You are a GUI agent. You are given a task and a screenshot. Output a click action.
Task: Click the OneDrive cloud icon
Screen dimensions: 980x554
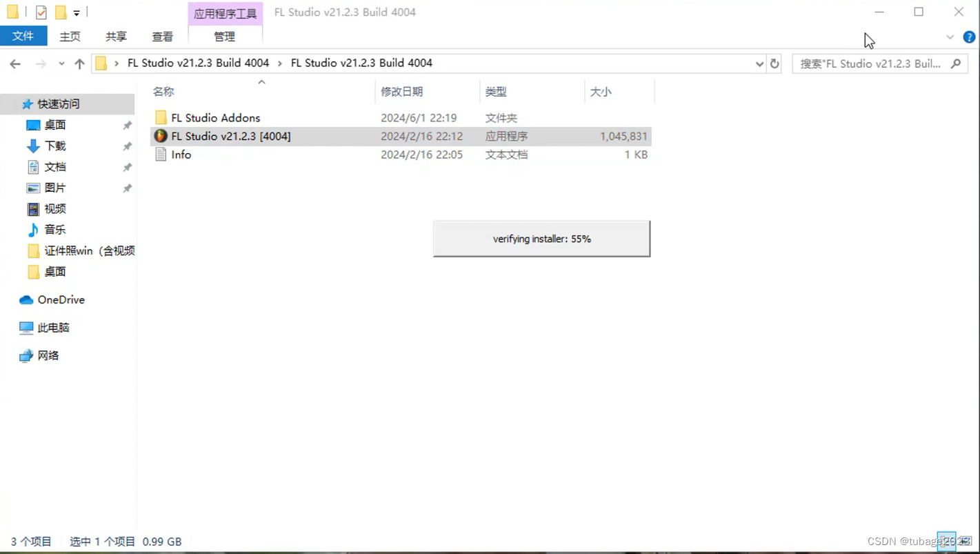coord(26,300)
